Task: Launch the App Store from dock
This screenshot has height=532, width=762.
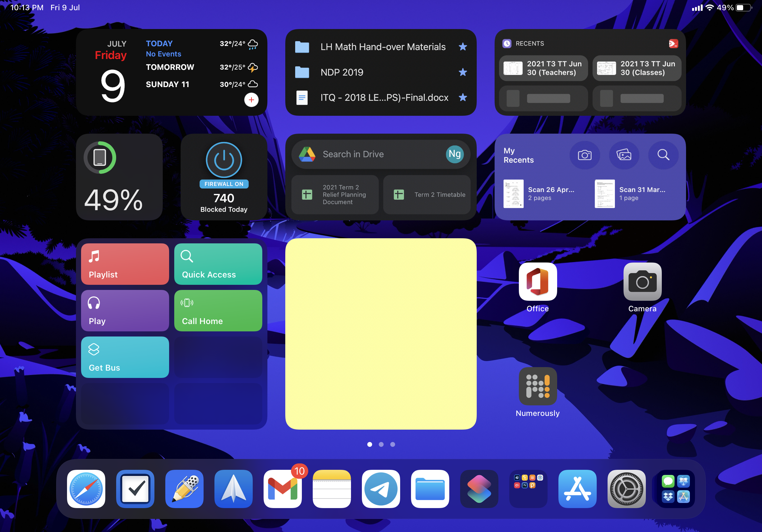Action: (x=577, y=489)
